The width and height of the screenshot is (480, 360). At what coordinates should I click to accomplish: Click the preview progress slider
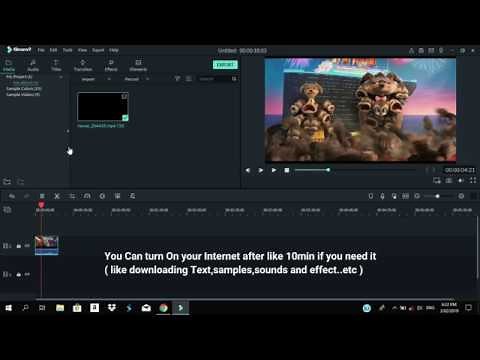pyautogui.click(x=355, y=170)
